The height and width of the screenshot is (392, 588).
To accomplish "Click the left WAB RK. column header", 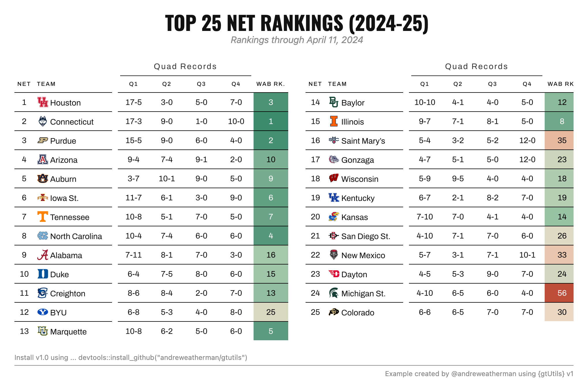I will [x=271, y=84].
